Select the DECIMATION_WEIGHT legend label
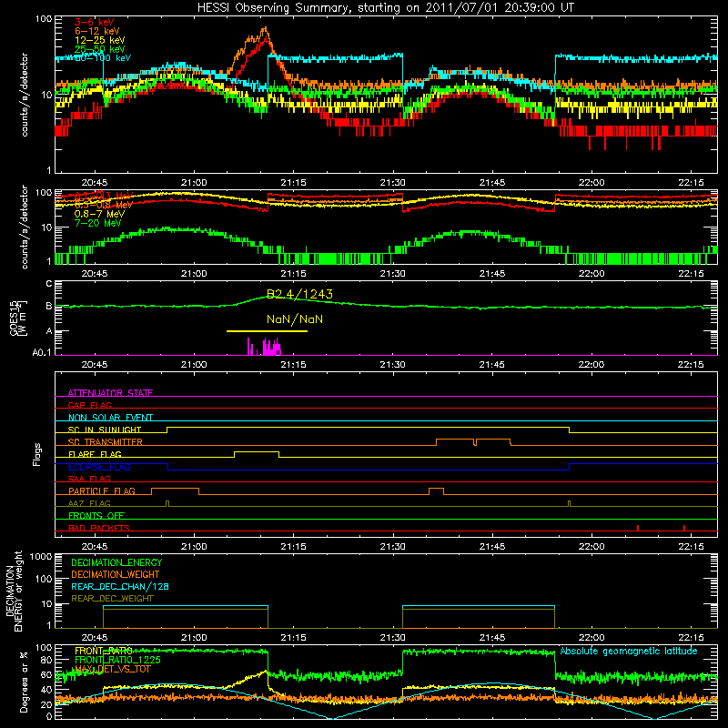Viewport: 728px width, 728px height. tap(116, 574)
